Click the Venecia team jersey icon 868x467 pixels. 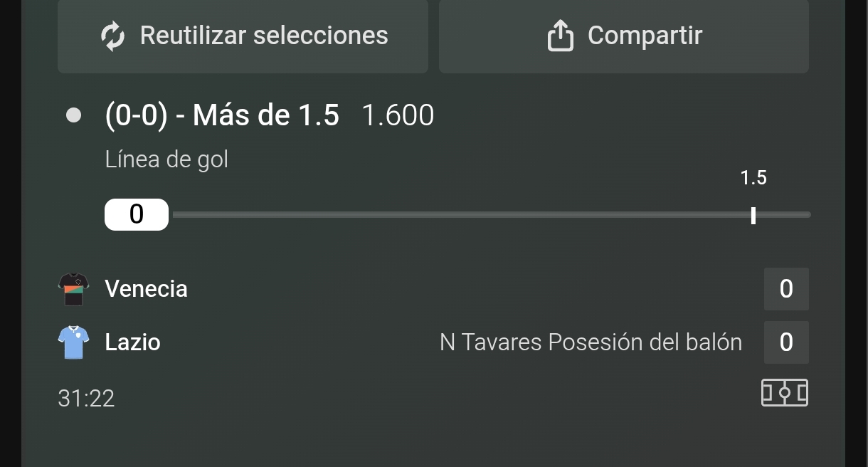tap(73, 289)
